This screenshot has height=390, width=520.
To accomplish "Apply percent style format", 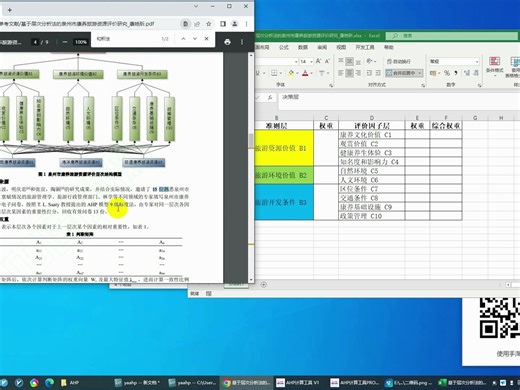I will (x=447, y=73).
